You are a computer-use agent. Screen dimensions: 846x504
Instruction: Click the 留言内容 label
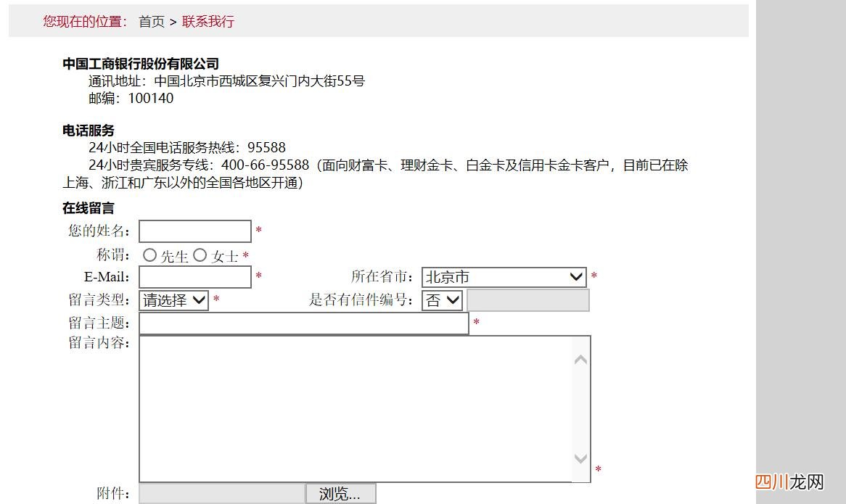tap(99, 343)
